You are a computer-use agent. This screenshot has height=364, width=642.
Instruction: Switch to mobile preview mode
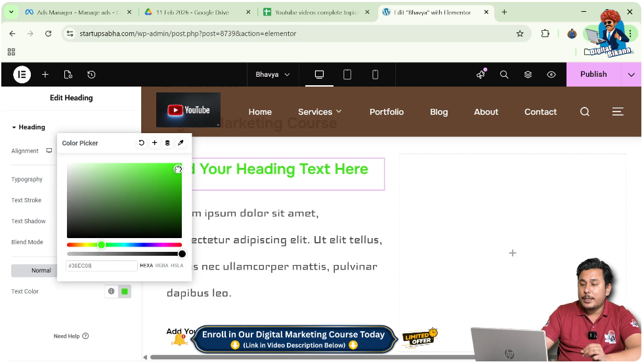(x=375, y=74)
